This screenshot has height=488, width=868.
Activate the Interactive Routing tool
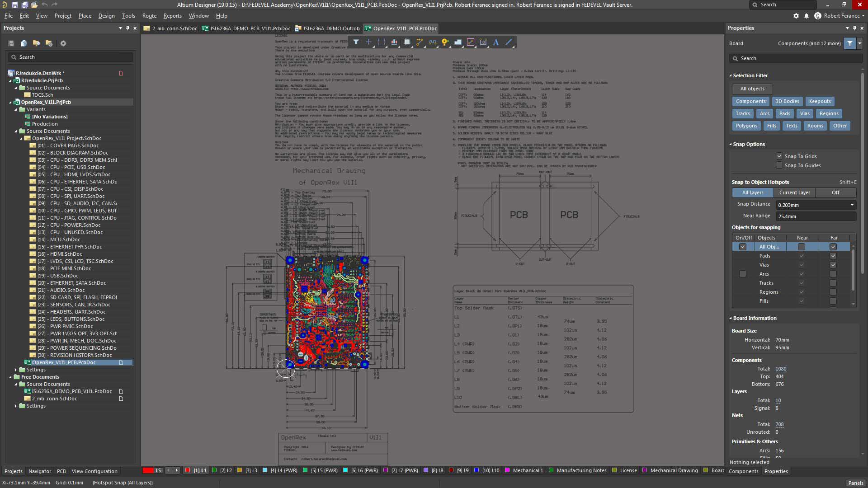(x=420, y=42)
